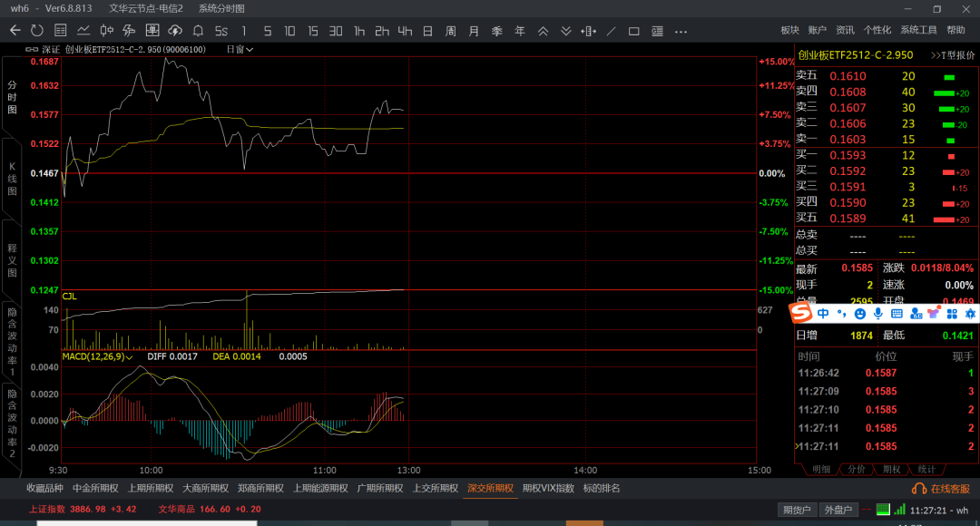
Task: Select the 隐含波动率1 side tab
Action: 12,341
